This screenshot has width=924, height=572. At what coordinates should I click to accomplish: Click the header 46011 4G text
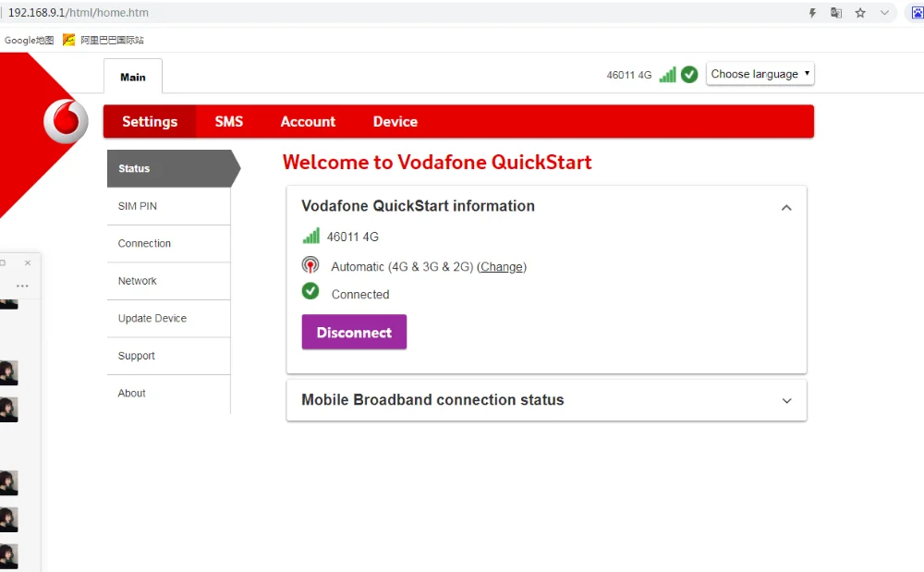(x=628, y=75)
